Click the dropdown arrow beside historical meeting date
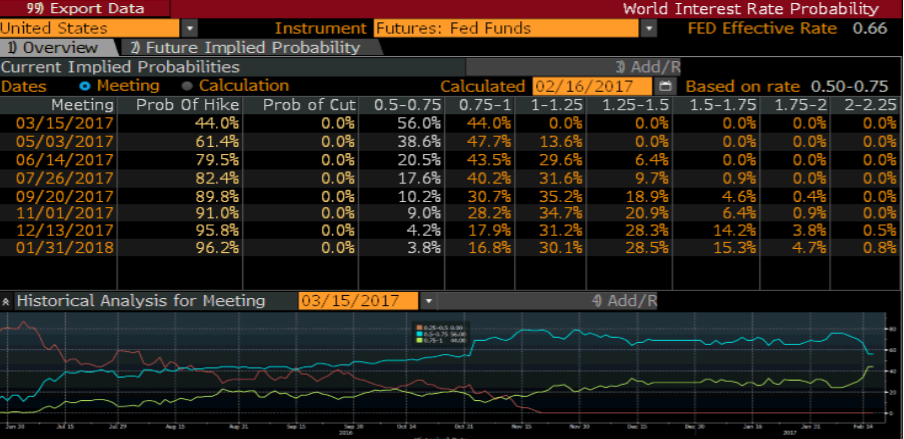 (428, 301)
